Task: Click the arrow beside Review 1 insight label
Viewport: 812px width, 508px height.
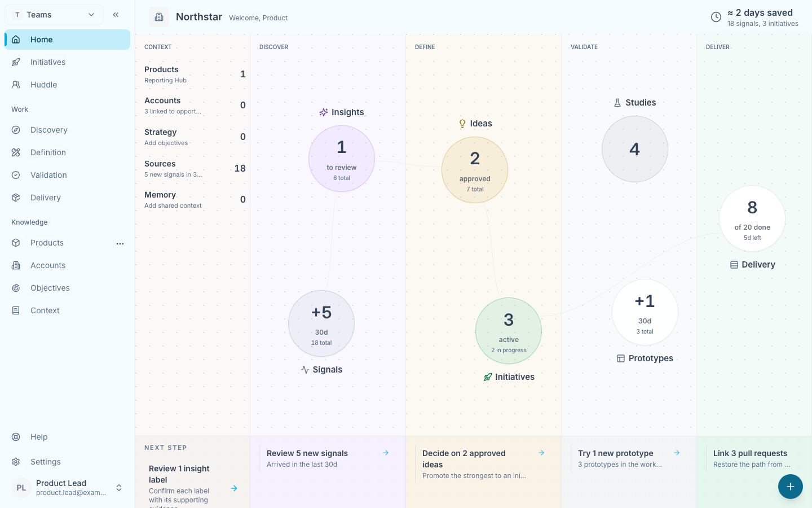Action: (x=234, y=488)
